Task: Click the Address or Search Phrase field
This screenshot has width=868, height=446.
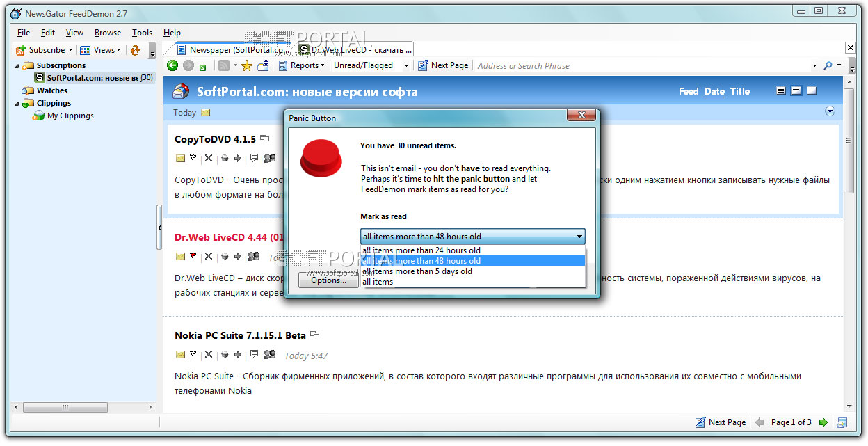Action: pos(641,66)
